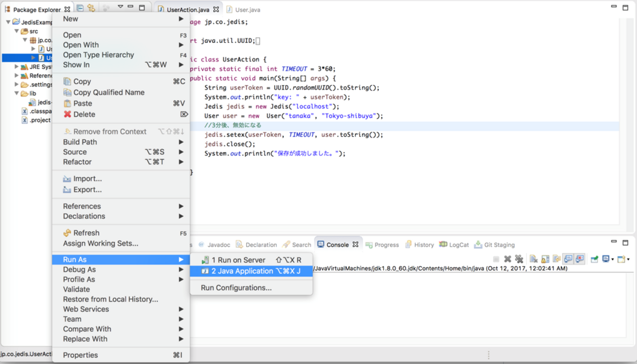The image size is (637, 364).
Task: Toggle Scroll Lock in Console toolbar
Action: (545, 259)
